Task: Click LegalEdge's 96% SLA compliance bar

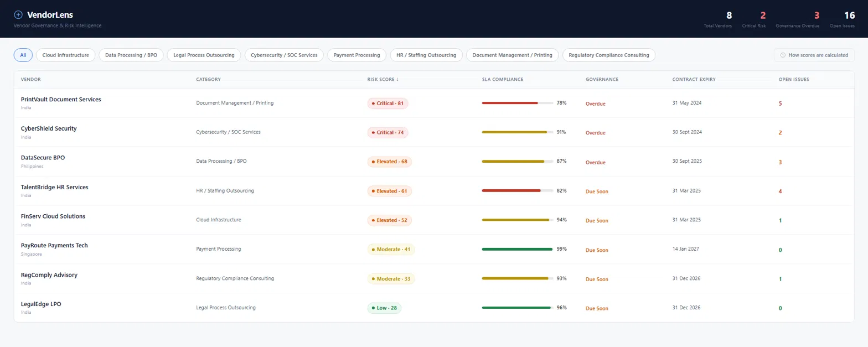Action: tap(517, 308)
